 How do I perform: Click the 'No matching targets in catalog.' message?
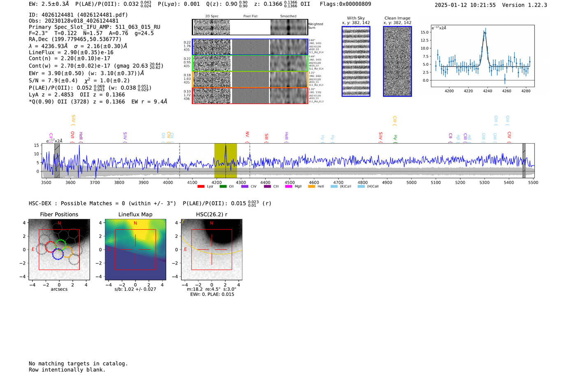(78, 364)
